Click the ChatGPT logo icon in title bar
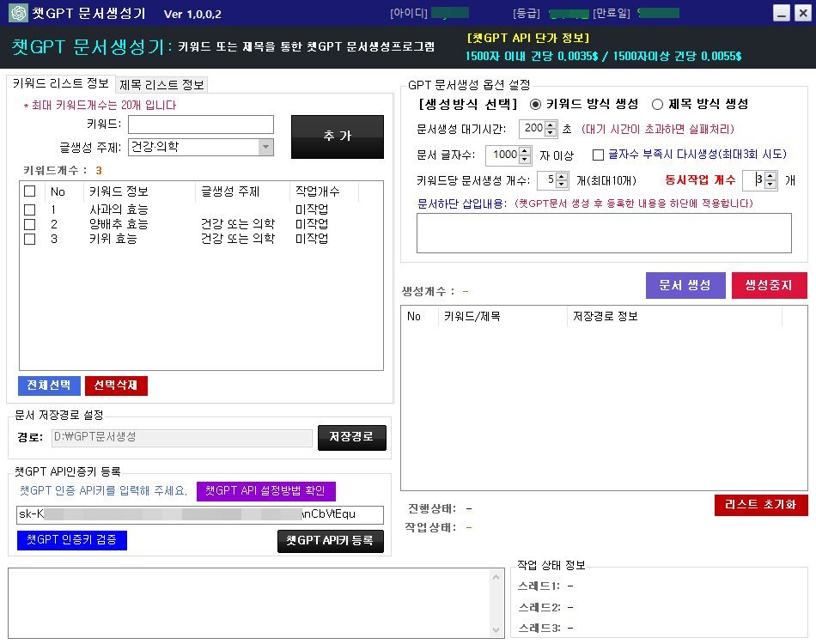The height and width of the screenshot is (644, 816). coord(18,13)
